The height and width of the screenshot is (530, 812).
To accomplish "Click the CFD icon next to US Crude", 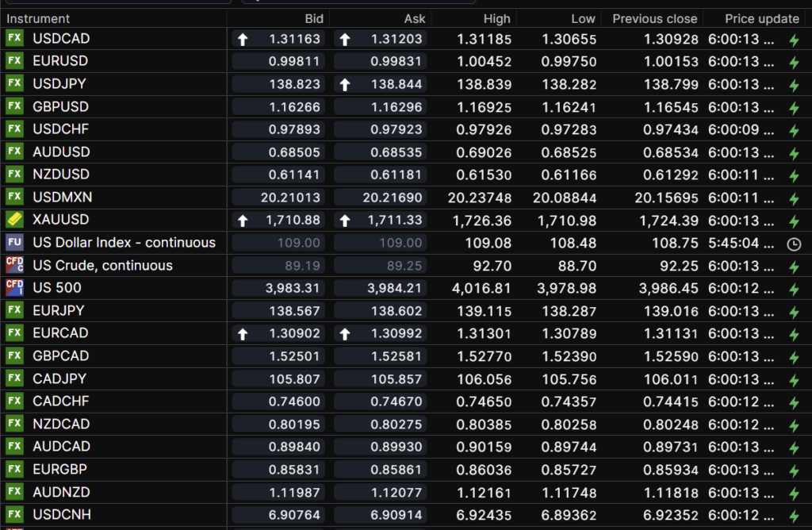I will (14, 265).
